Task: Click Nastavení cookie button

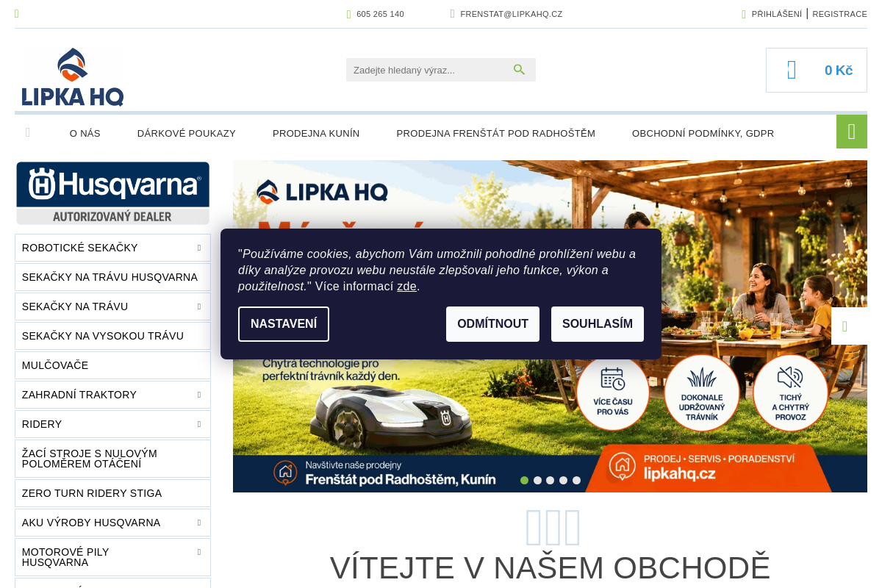Action: pos(284,324)
